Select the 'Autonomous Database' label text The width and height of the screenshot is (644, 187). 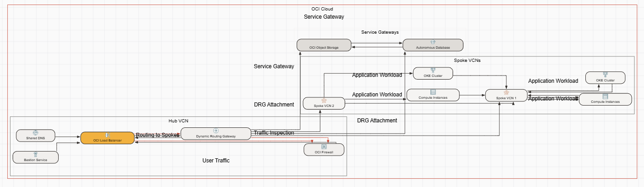pyautogui.click(x=433, y=47)
